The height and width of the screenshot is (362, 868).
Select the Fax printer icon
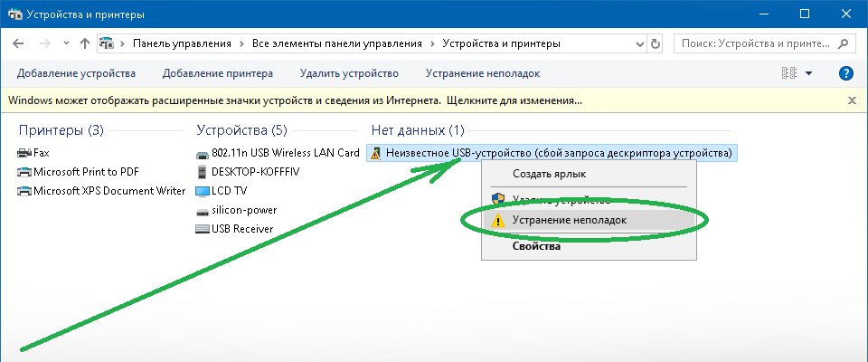(x=24, y=152)
